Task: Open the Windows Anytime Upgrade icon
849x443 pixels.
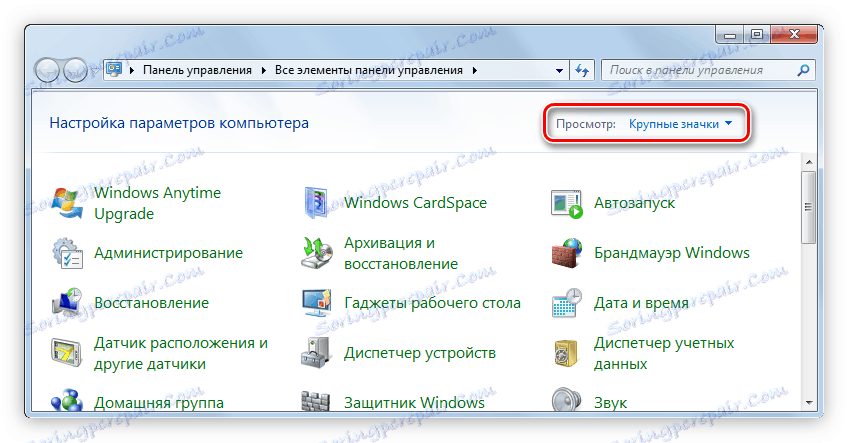Action: pos(67,204)
